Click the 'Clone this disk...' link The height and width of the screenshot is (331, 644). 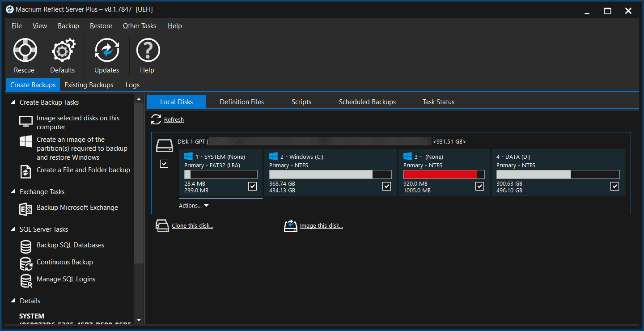click(192, 226)
